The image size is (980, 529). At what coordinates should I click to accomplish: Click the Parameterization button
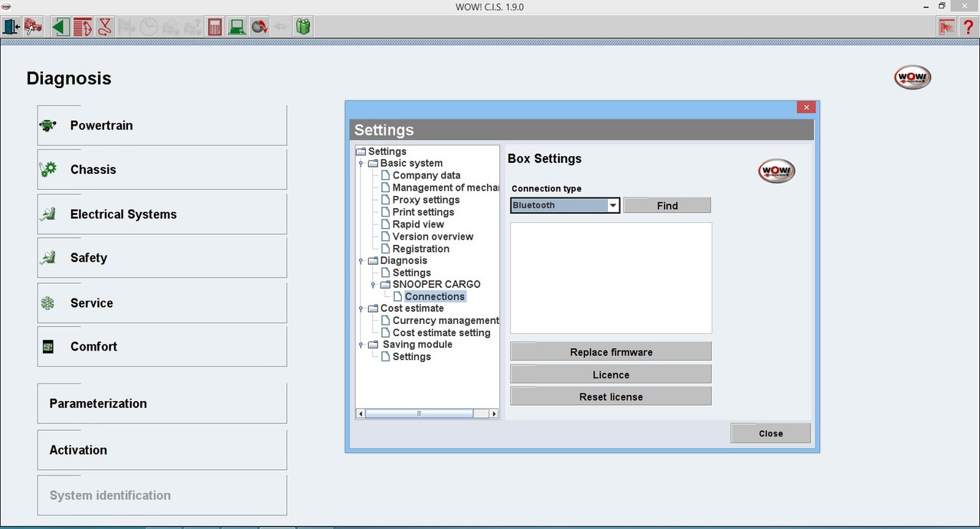(x=162, y=403)
